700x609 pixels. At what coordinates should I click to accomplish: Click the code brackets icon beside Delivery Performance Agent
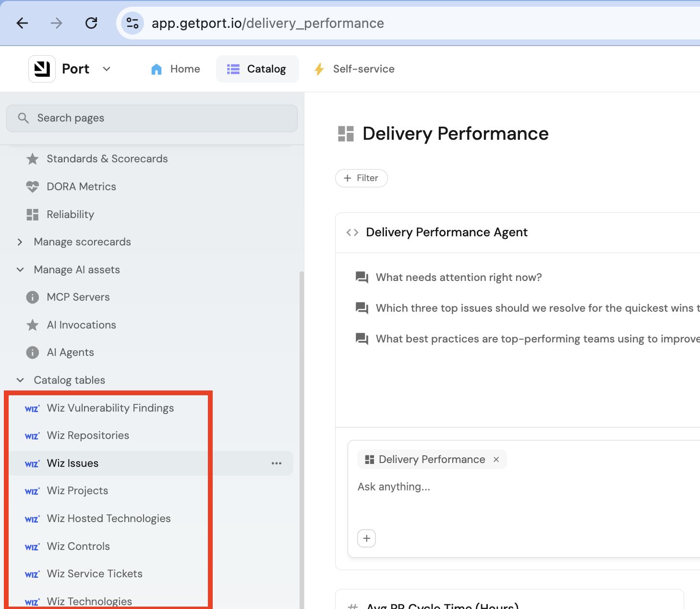[x=352, y=232]
